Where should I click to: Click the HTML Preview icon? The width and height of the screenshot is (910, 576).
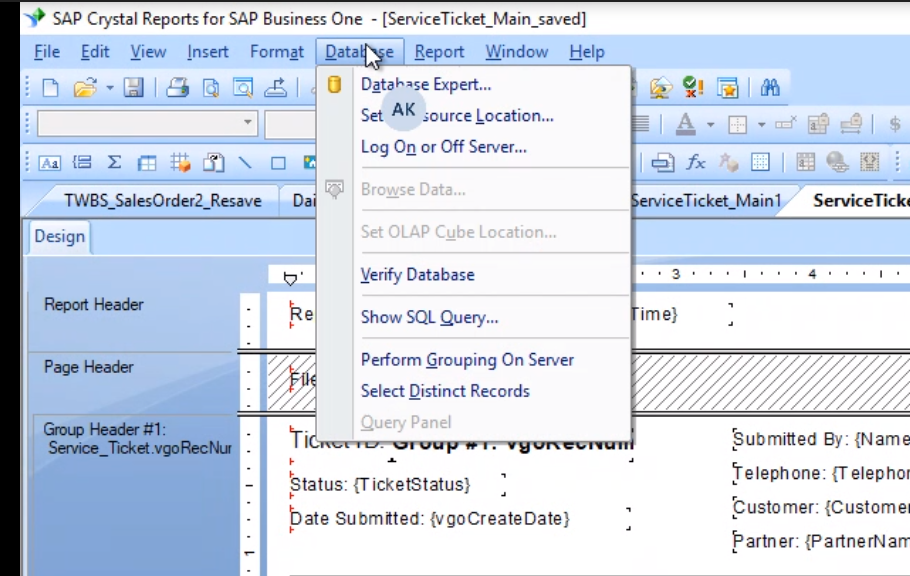click(243, 88)
